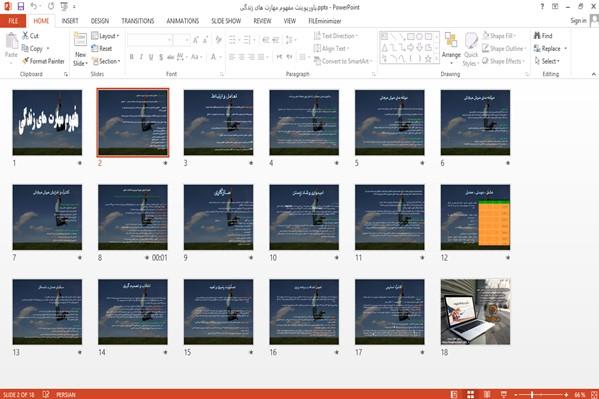Image resolution: width=599 pixels, height=399 pixels.
Task: Toggle Underline formatting
Action: coord(151,57)
